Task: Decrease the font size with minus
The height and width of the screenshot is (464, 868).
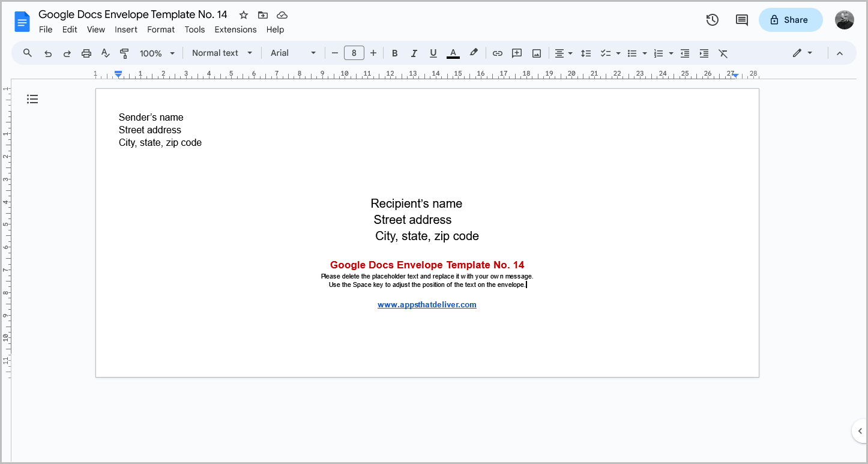Action: coord(335,53)
